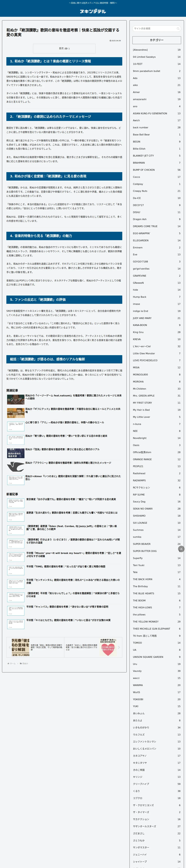Image resolution: width=186 pixels, height=868 pixels.
Task: Open related article 寄り酔い歌詞考察
Action: 66,436
